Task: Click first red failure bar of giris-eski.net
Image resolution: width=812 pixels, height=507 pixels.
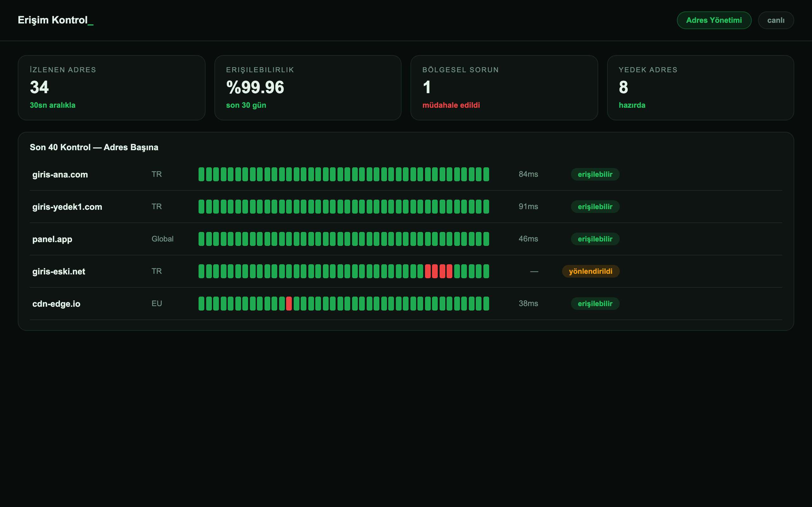Action: point(428,271)
